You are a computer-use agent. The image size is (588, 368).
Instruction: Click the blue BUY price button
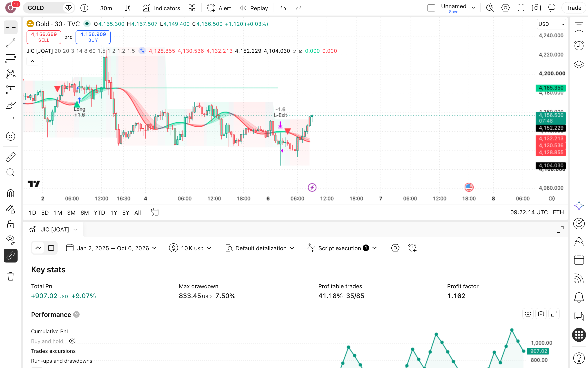[x=93, y=37]
